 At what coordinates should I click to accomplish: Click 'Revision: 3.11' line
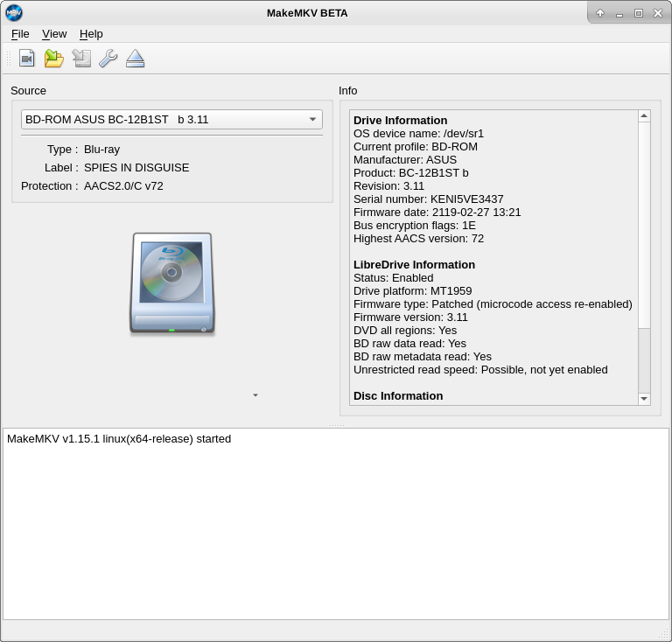tap(388, 186)
